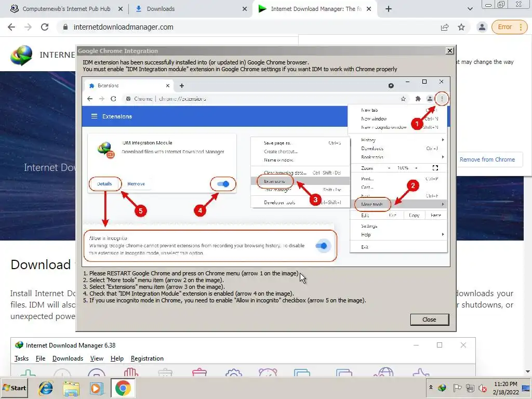Open the Tasks menu in IDM
532x399 pixels.
21,358
